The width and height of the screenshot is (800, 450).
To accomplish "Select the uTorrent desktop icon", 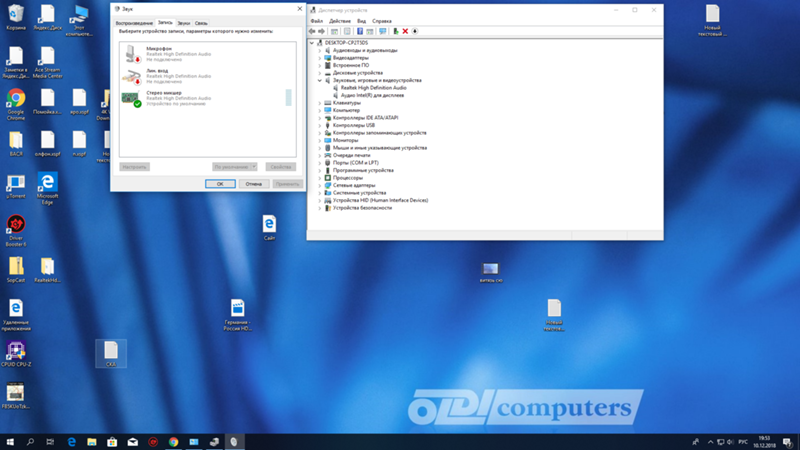I will pyautogui.click(x=16, y=187).
